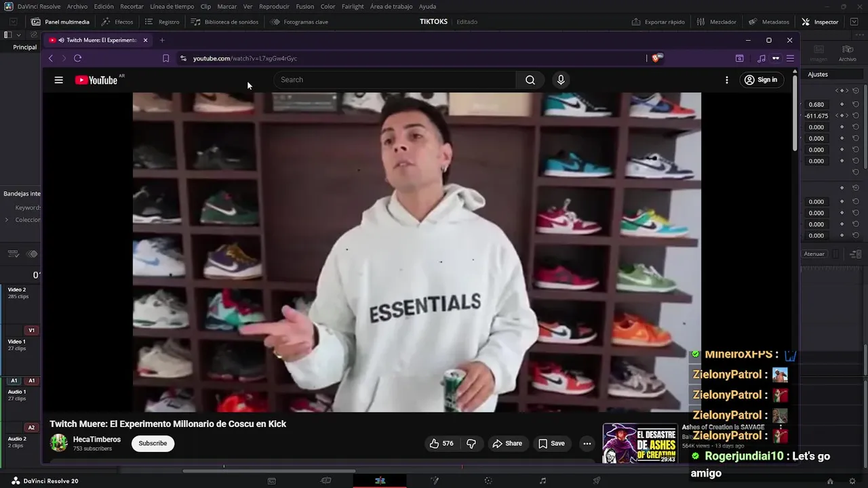This screenshot has width=868, height=488.
Task: Open the Área de trabajo menu
Action: point(391,6)
